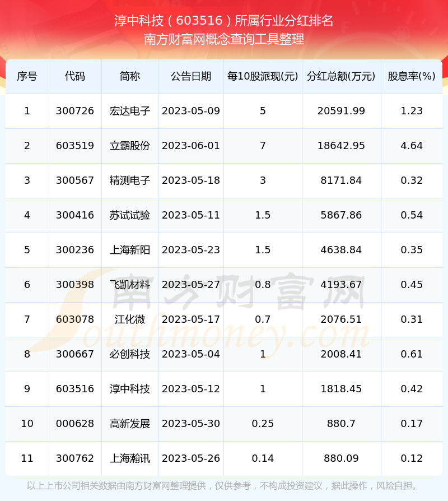Click the 每10股派现(元) column header
The height and width of the screenshot is (501, 448).
point(263,76)
